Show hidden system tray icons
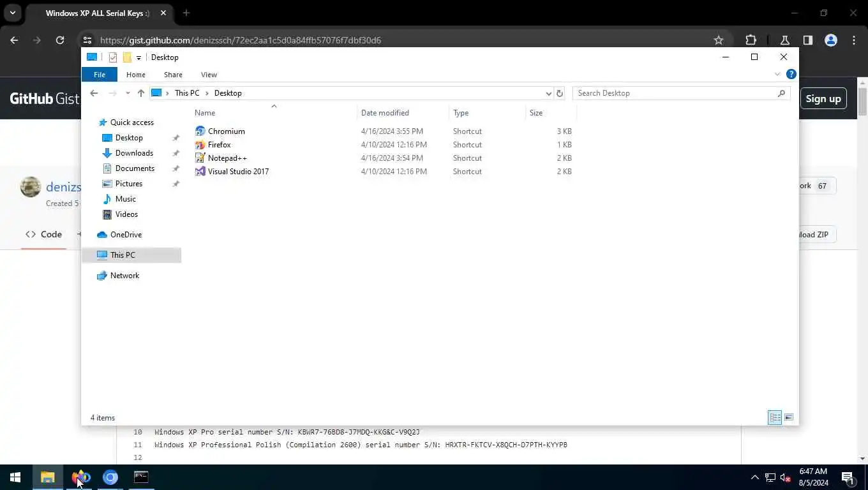This screenshot has width=868, height=490. pos(754,477)
